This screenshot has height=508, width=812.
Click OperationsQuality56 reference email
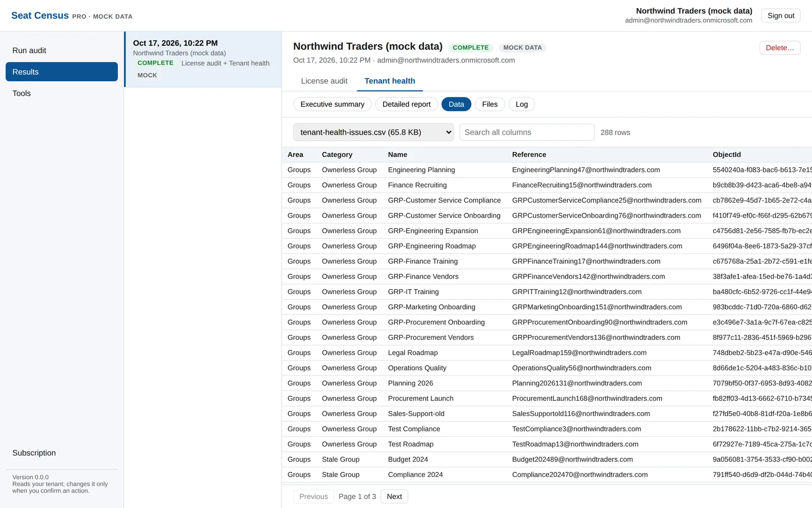[x=582, y=368]
